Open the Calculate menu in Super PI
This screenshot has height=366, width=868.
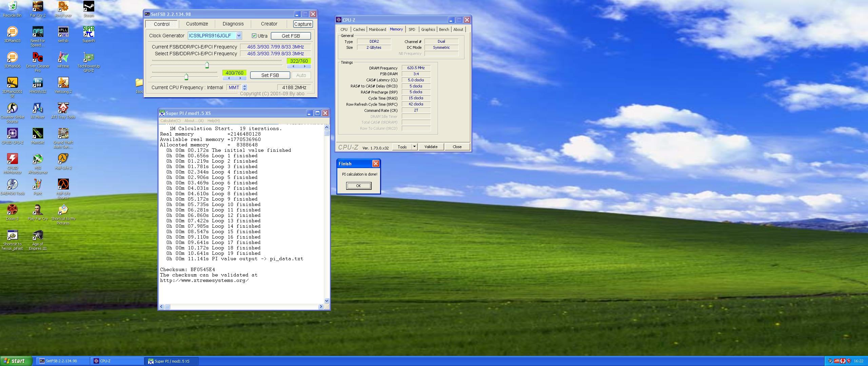[170, 121]
